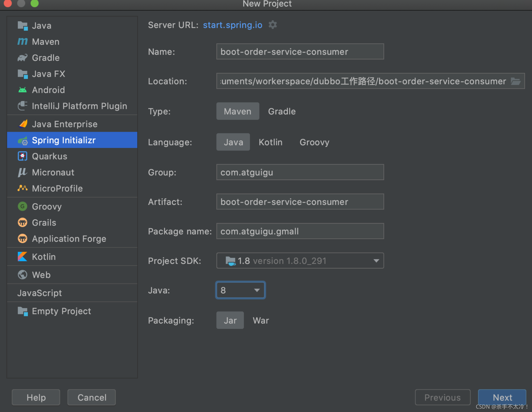Click the green macOS zoom button
The width and height of the screenshot is (532, 412).
[x=35, y=3]
